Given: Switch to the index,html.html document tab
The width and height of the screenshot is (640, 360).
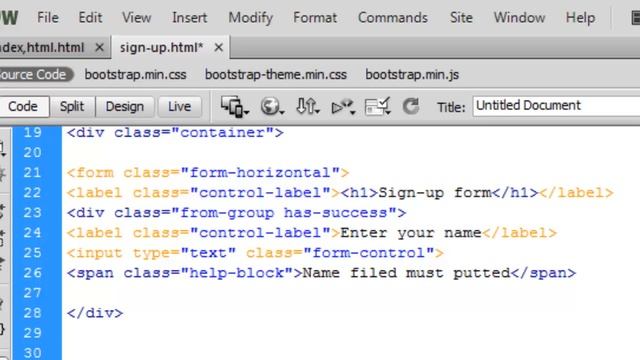Looking at the screenshot, I should tap(42, 48).
